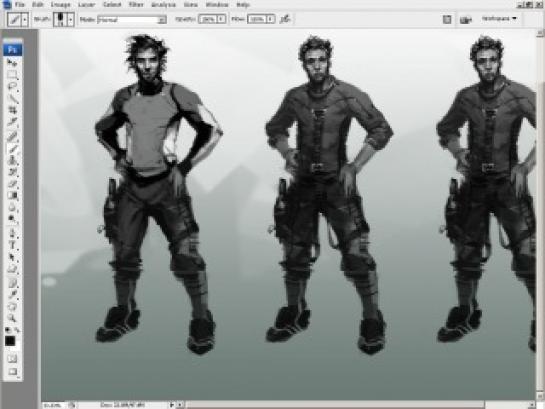Select the Eraser tool
Viewport: 545px width, 409px height.
pos(12,184)
